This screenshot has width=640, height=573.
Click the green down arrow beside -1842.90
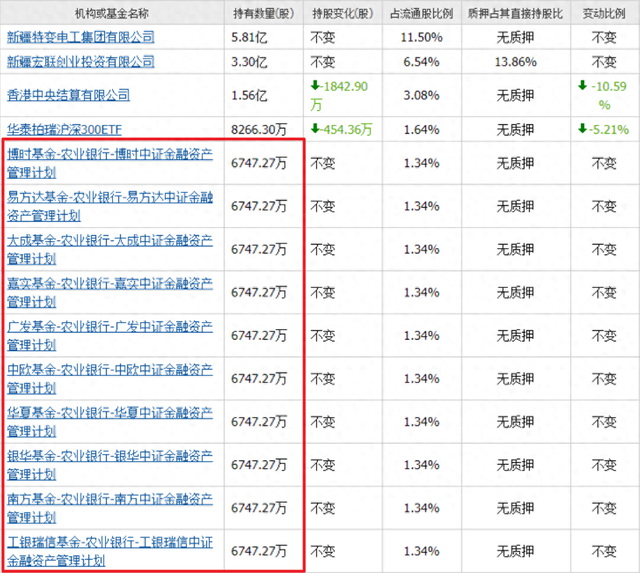[x=315, y=86]
